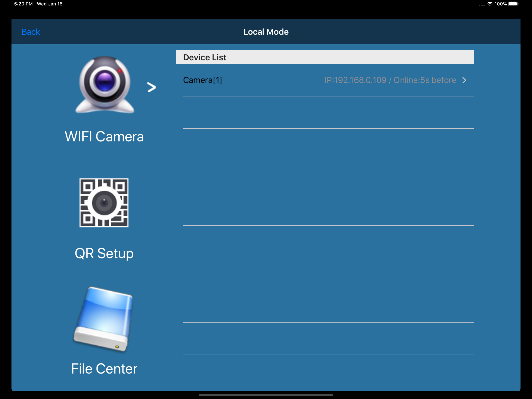Tap the battery status bar icon

pyautogui.click(x=513, y=4)
